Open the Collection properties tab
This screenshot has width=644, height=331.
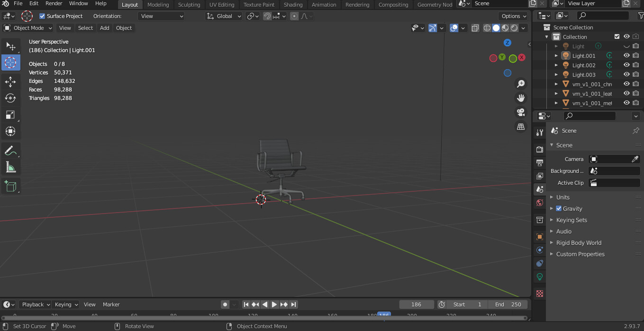[x=539, y=220]
